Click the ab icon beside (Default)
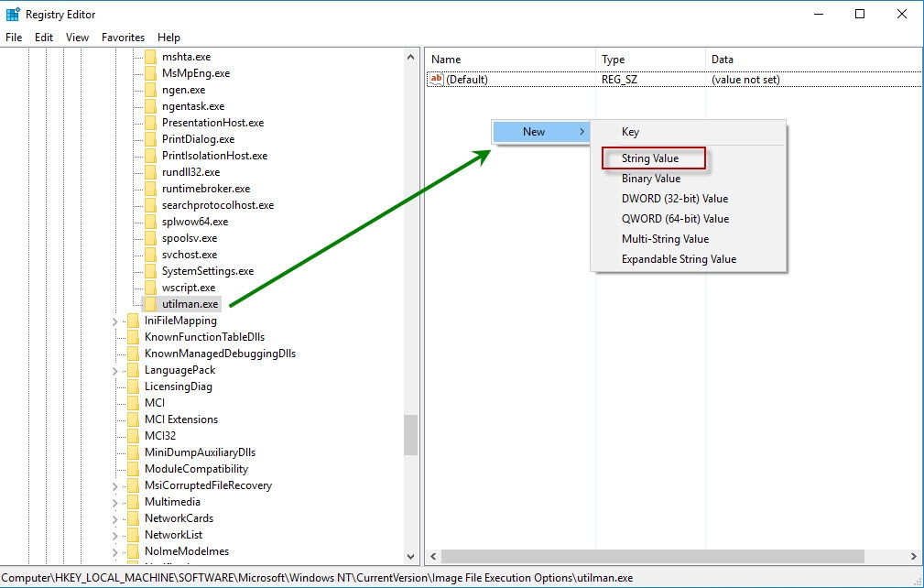 click(x=437, y=80)
